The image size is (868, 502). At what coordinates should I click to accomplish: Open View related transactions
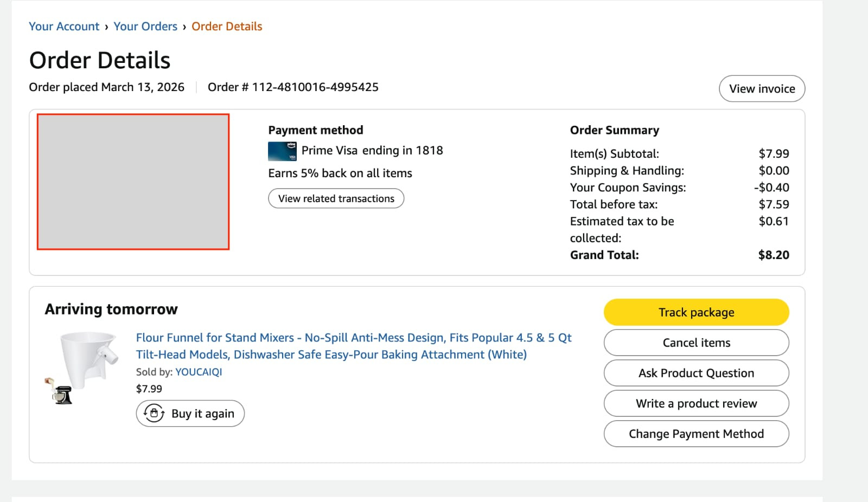pos(336,198)
